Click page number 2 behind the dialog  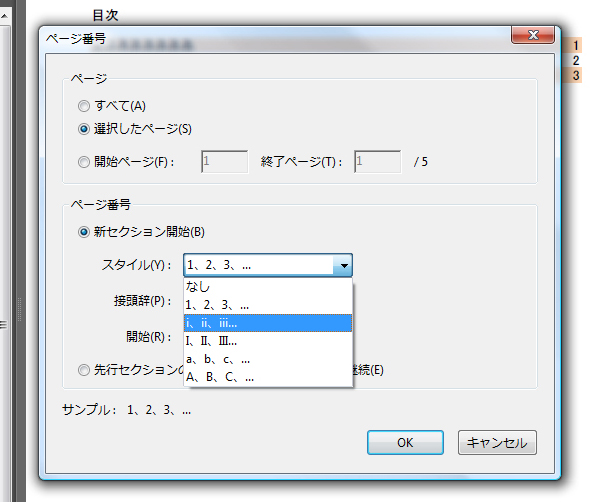pos(576,60)
